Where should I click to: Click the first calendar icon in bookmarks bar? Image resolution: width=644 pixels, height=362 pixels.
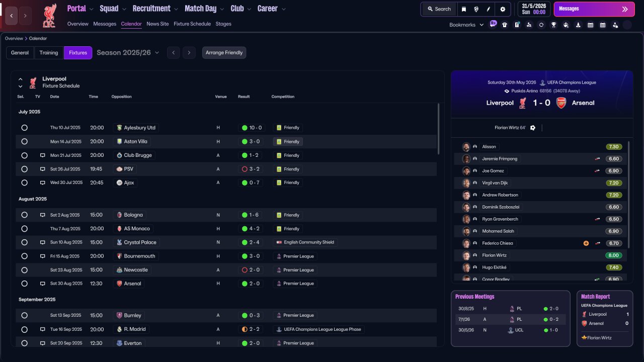pos(591,25)
